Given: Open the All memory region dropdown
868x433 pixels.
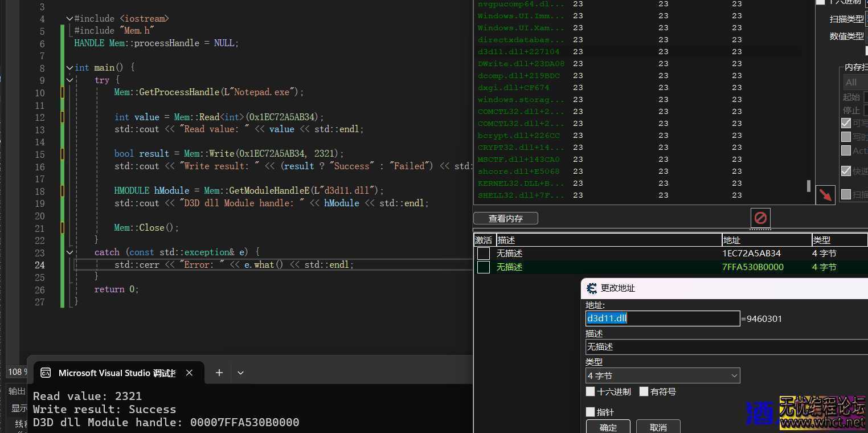Looking at the screenshot, I should click(x=853, y=81).
